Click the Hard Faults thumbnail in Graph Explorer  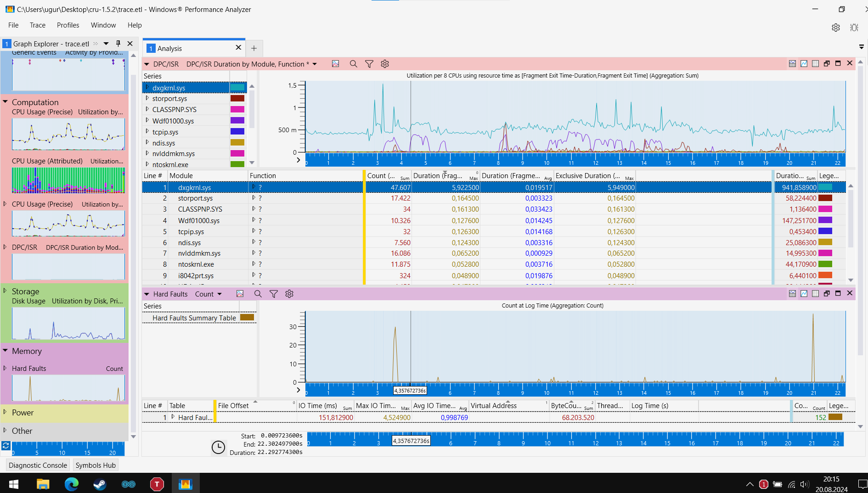click(68, 388)
